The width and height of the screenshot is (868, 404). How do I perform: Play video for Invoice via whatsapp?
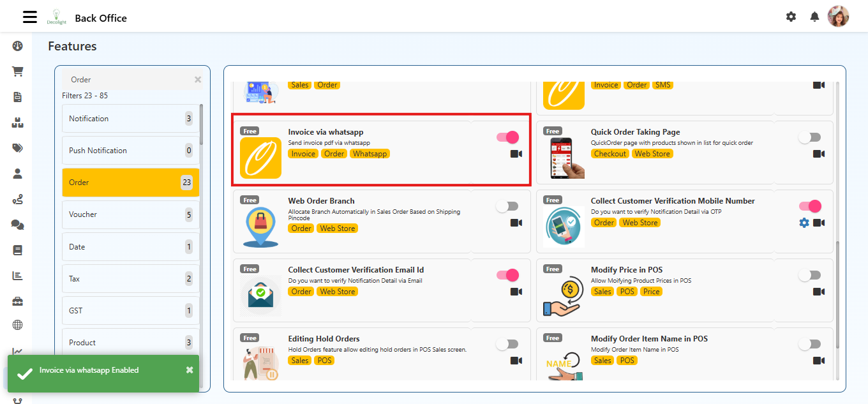pos(516,154)
